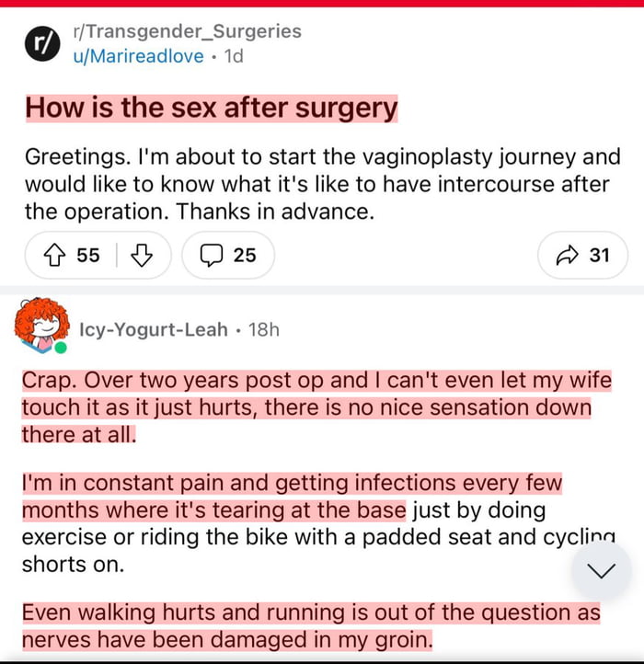Open the Icy-Yogurt-Leah username link

[154, 328]
